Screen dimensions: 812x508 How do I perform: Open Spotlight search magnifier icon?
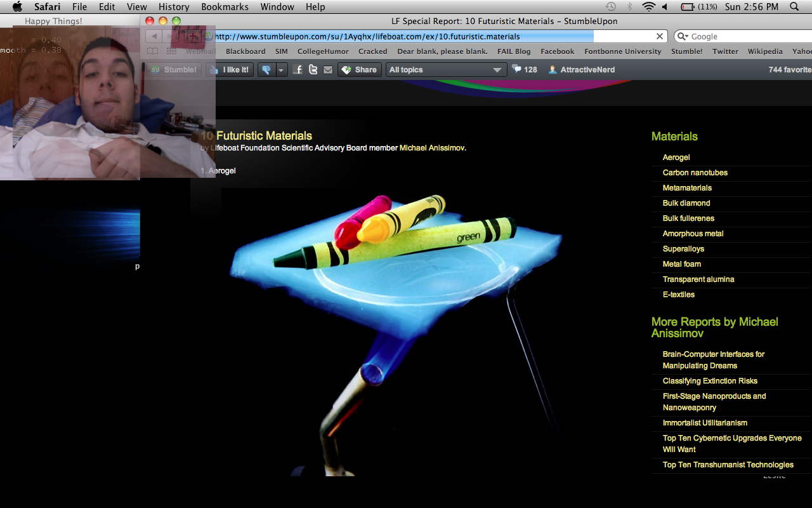tap(794, 7)
